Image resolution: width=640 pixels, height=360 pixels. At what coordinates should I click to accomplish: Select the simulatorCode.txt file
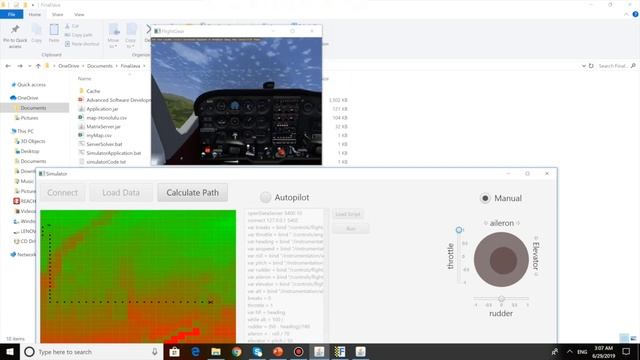click(x=106, y=162)
